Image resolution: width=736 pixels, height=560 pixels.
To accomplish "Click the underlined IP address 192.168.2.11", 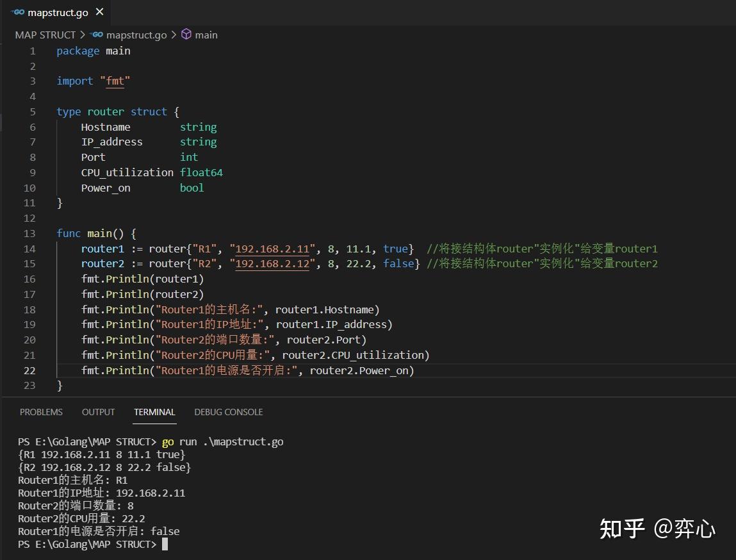I will click(272, 249).
